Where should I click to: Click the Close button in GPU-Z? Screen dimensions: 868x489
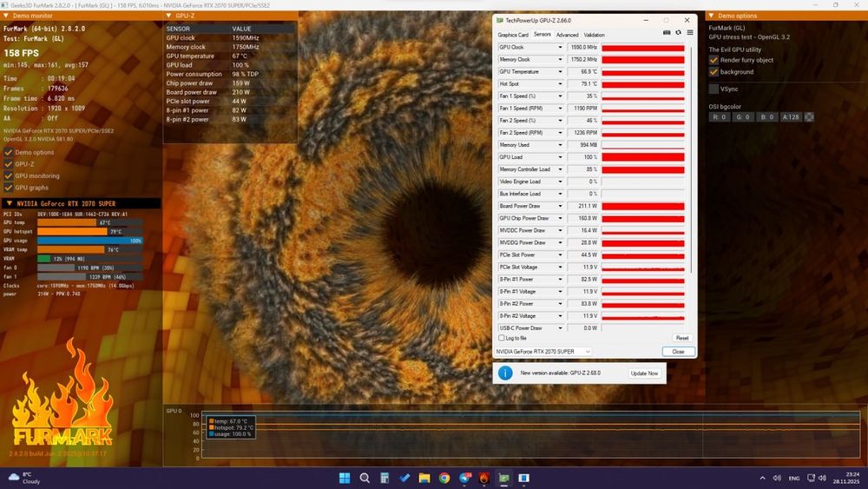(678, 352)
